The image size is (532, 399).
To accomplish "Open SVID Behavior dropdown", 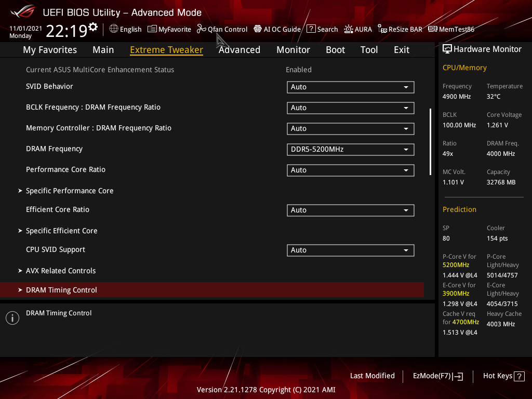I will pyautogui.click(x=351, y=87).
